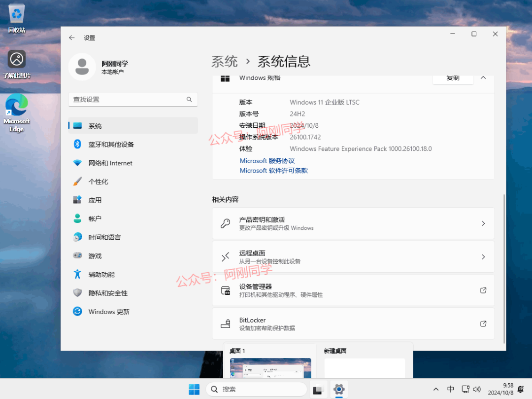This screenshot has width=532, height=399.
Task: Click the Windows logo in 规格 header
Action: click(x=225, y=78)
